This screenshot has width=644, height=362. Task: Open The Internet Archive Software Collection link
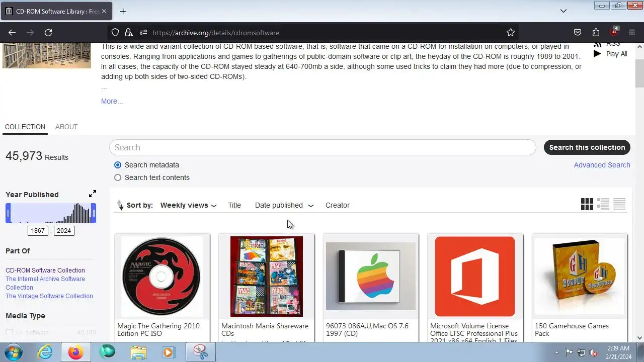pos(45,283)
